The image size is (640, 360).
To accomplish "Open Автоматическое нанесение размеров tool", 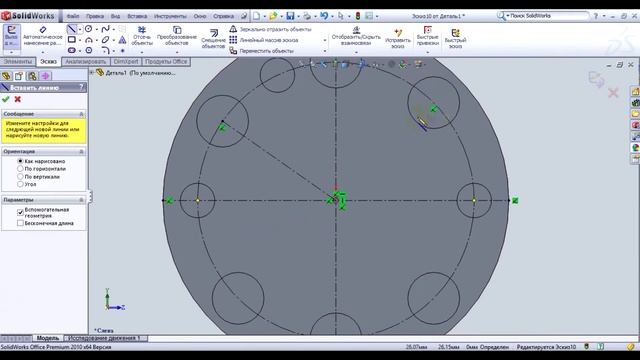I will click(43, 36).
